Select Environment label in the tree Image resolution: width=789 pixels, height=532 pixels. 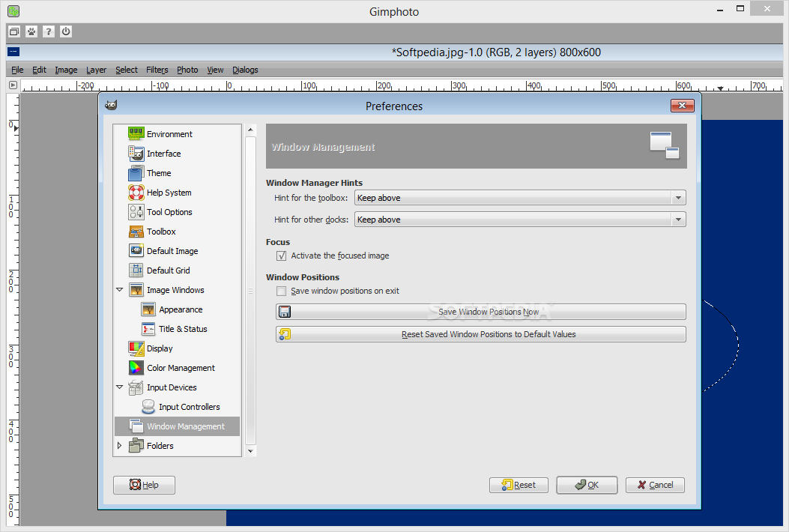[169, 134]
